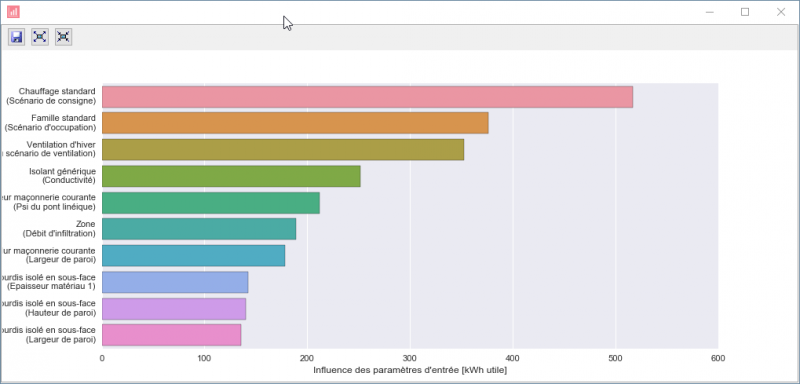Select the Chauffage standard pink bar

(x=367, y=97)
